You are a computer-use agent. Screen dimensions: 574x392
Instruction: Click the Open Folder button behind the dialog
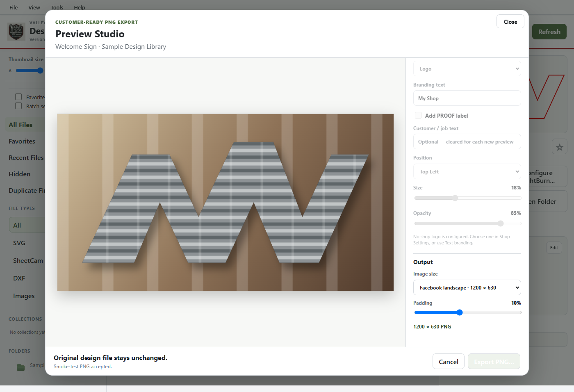(x=547, y=201)
